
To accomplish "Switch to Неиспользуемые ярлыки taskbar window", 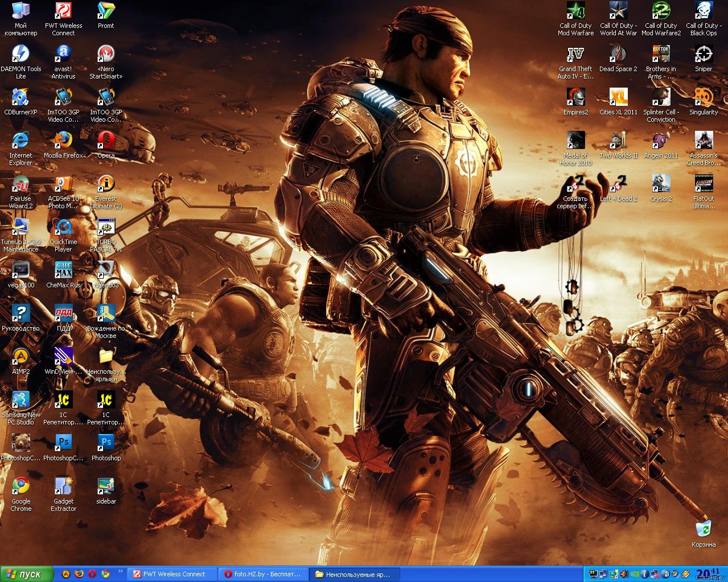I will click(x=355, y=574).
